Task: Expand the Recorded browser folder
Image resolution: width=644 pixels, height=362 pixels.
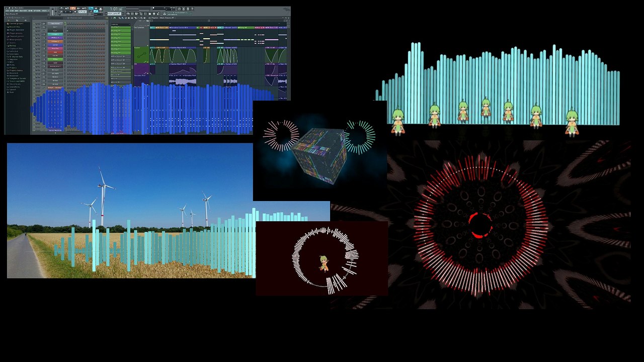Action: pyautogui.click(x=13, y=73)
